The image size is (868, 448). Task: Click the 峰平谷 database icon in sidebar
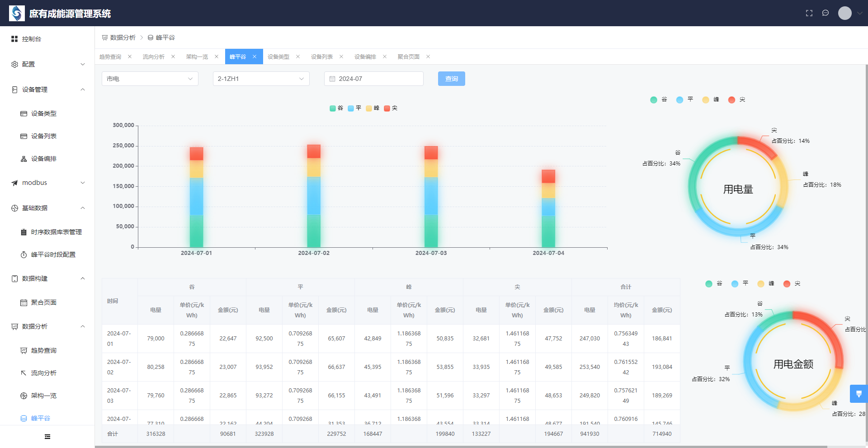[24, 418]
